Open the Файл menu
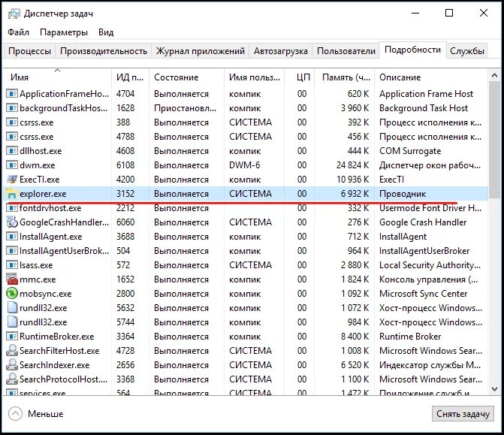Viewport: 504px width, 435px height. point(18,32)
